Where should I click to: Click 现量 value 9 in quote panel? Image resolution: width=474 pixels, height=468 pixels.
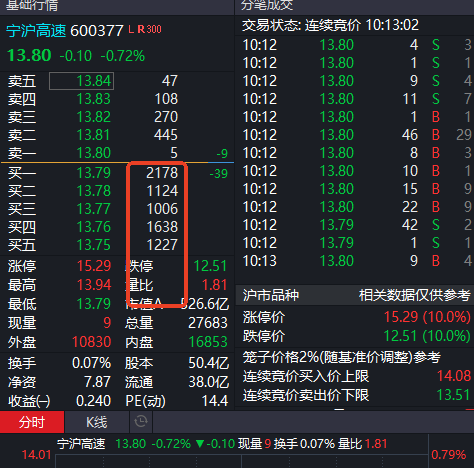point(107,323)
